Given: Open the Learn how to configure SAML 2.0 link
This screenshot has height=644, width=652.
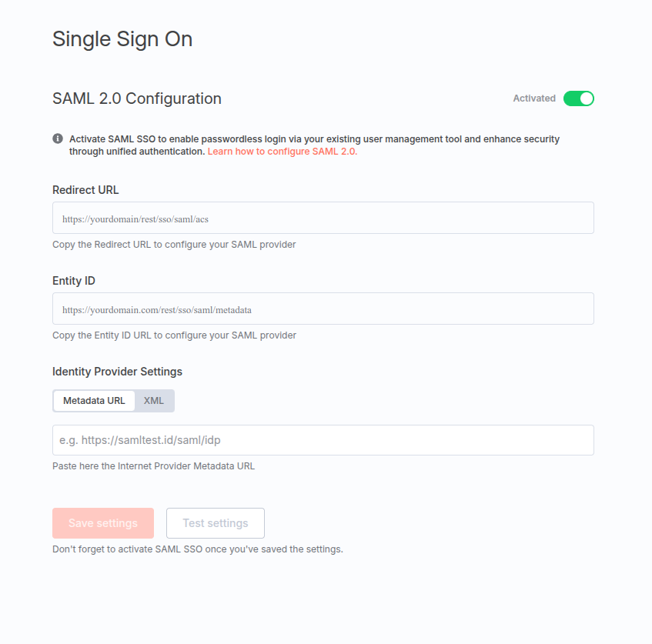Looking at the screenshot, I should click(283, 152).
